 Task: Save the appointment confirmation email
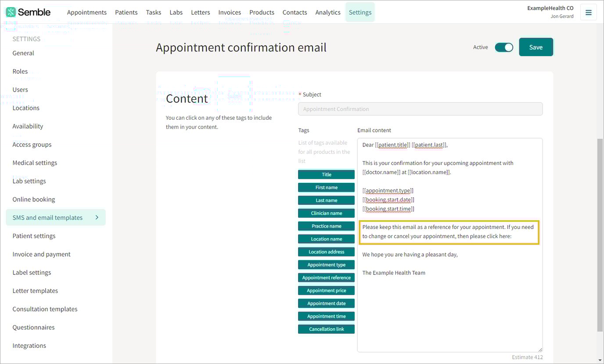[536, 47]
